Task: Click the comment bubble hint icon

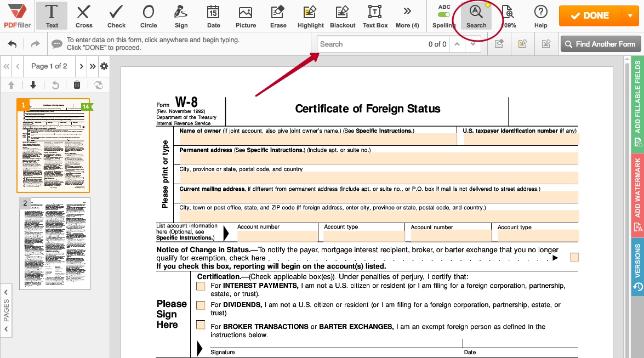Action: click(x=56, y=44)
